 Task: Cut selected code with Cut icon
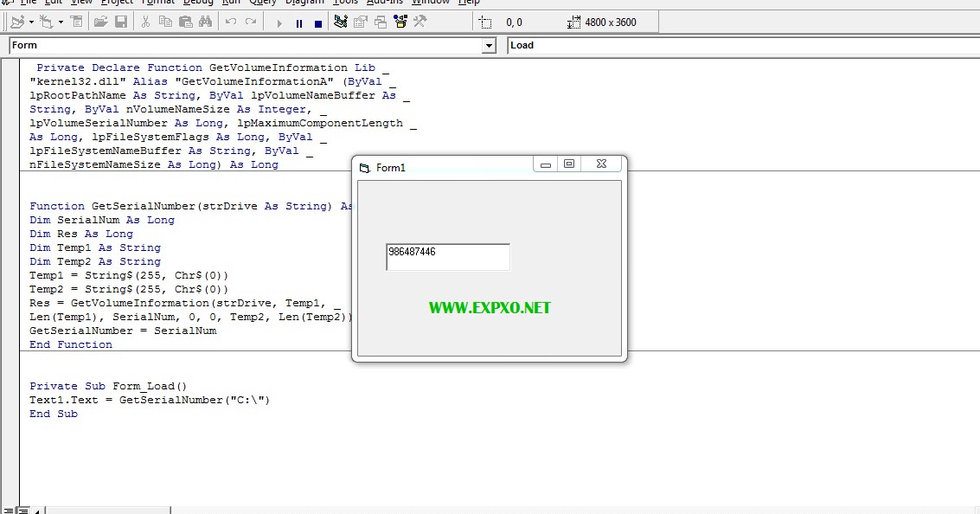pos(145,22)
